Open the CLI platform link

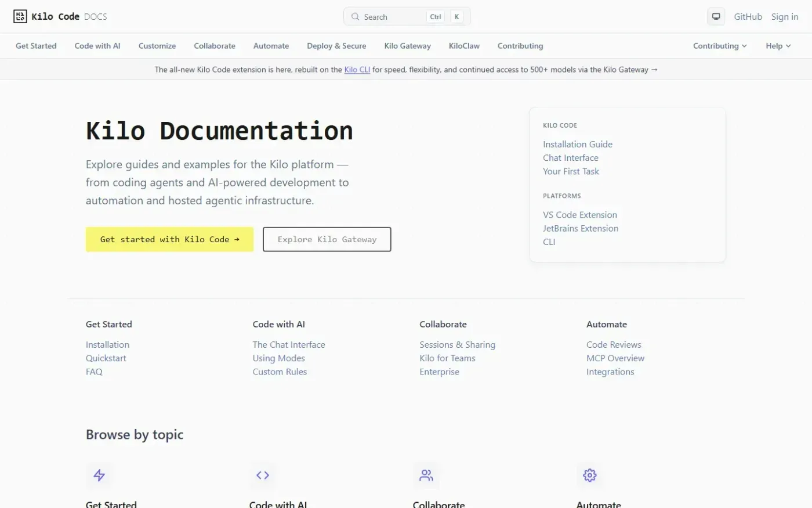click(549, 242)
